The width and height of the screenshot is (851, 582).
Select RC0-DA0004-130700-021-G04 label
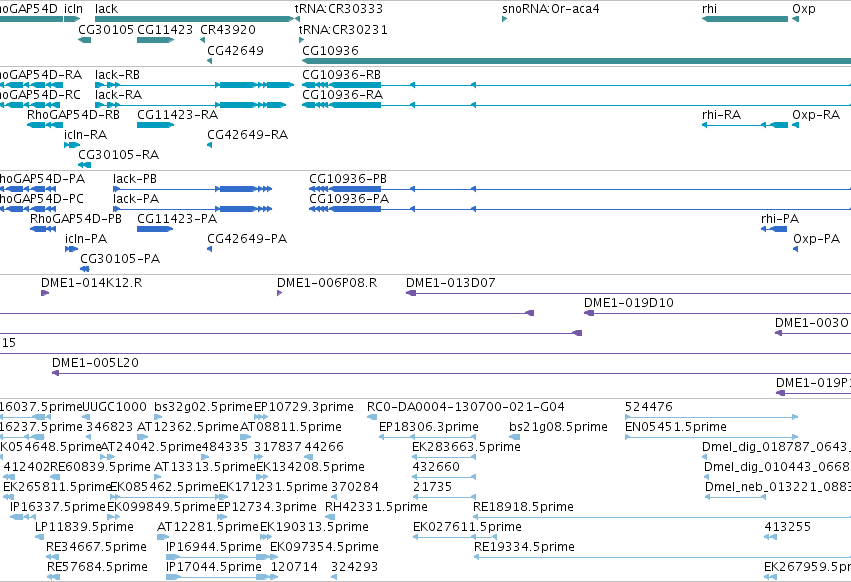466,407
